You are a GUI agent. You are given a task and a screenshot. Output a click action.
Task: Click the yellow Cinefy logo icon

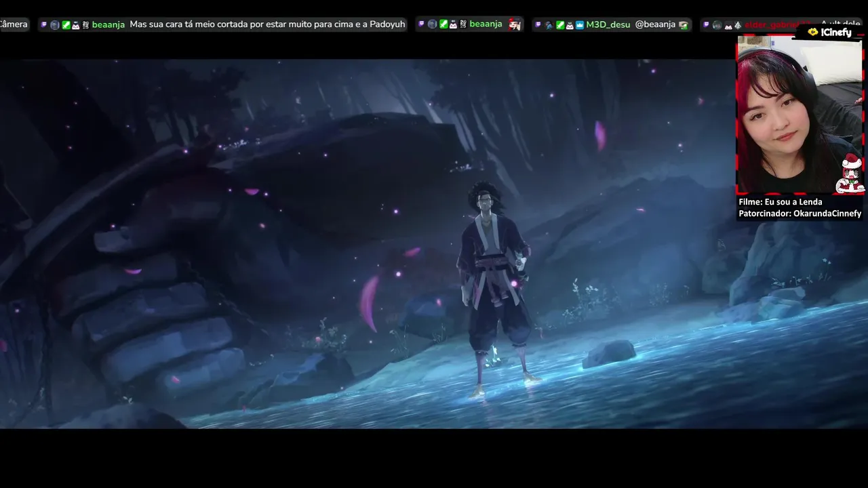point(813,32)
